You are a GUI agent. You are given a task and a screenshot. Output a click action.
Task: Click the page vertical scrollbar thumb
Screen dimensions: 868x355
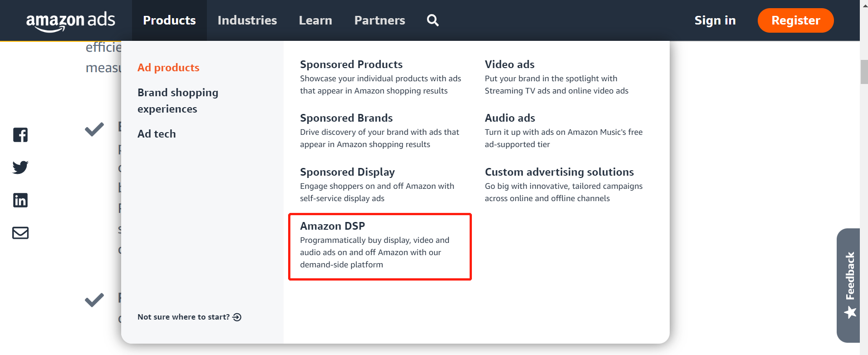[x=864, y=72]
